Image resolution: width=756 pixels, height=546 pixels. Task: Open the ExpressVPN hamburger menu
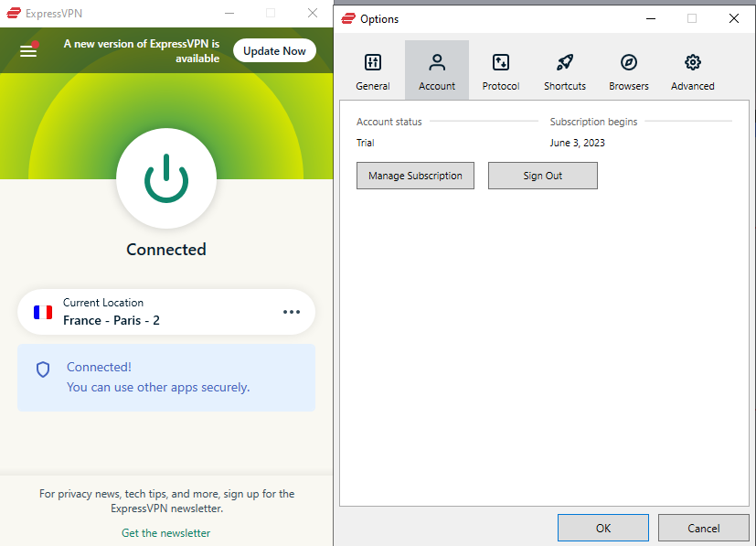(x=28, y=50)
